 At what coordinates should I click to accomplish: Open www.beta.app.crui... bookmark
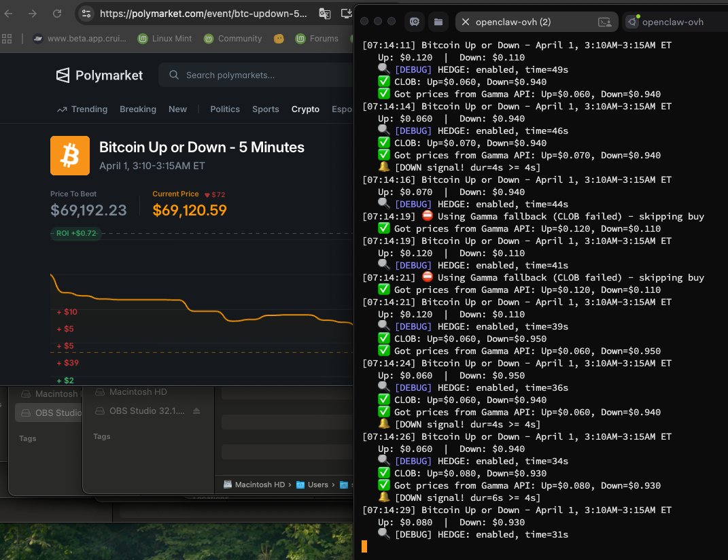coord(80,39)
